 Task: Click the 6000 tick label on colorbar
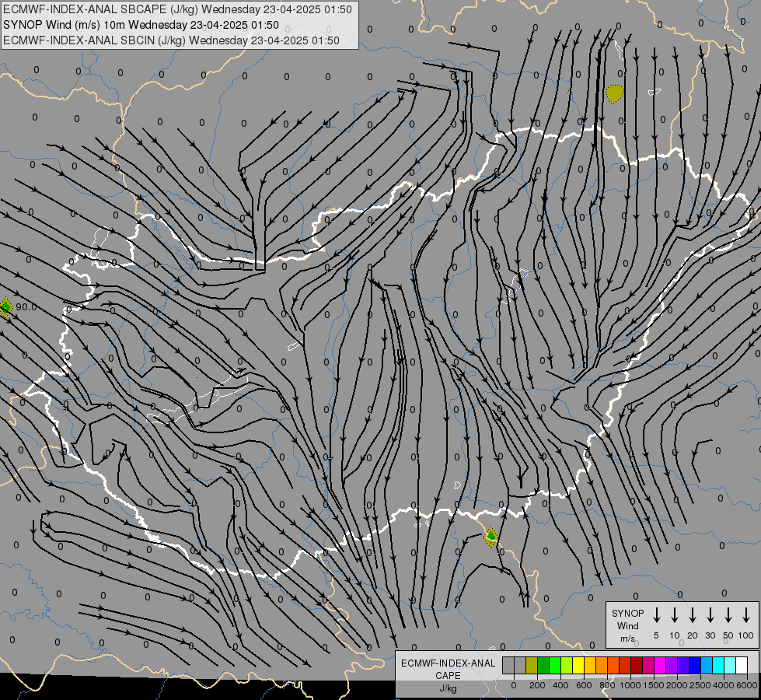click(x=747, y=685)
